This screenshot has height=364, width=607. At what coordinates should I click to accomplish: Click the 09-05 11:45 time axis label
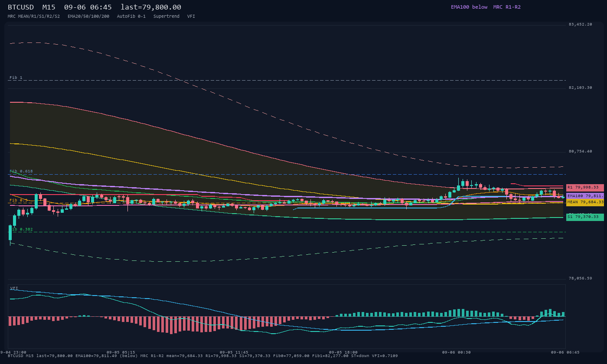[234, 352]
